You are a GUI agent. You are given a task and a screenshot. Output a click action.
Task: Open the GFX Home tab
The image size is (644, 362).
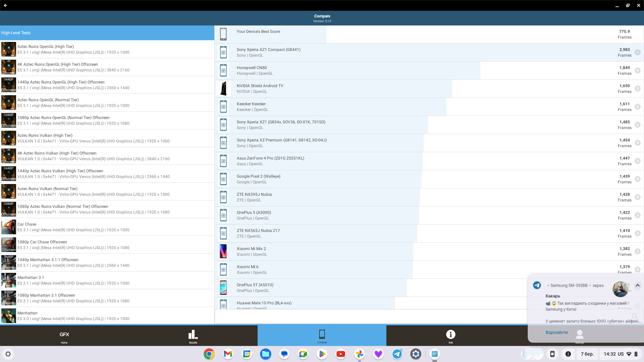coord(64,336)
